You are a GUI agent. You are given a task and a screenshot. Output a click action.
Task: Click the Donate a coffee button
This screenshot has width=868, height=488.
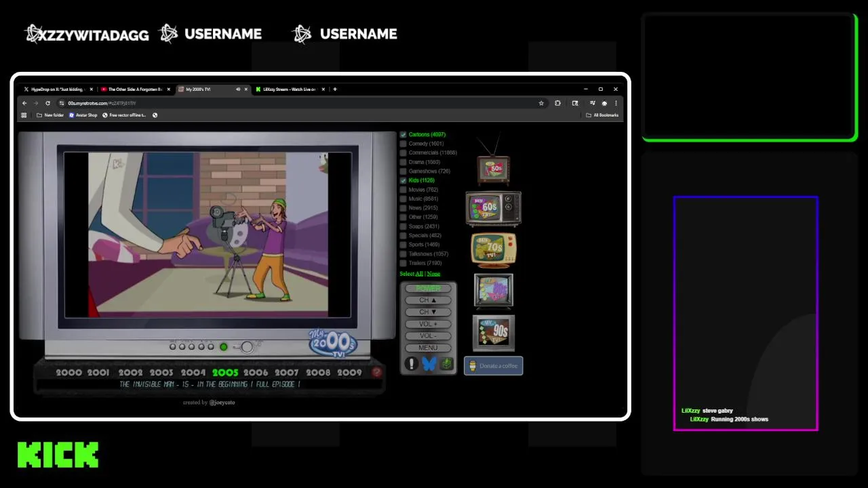pyautogui.click(x=493, y=366)
